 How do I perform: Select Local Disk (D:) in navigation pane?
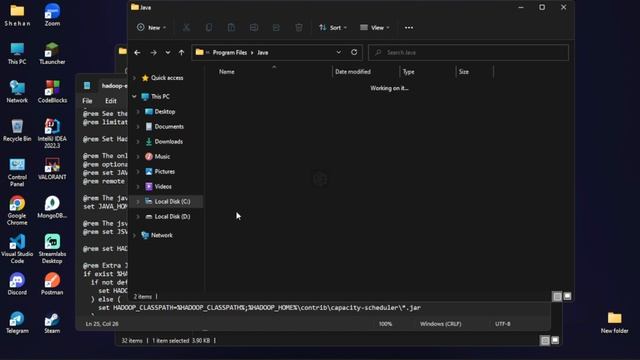tap(172, 216)
